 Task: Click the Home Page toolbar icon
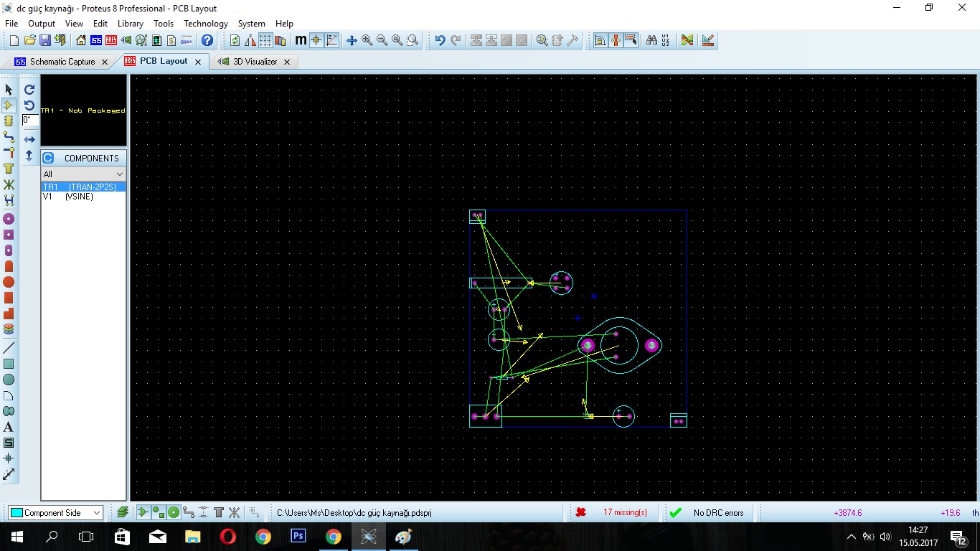[80, 40]
